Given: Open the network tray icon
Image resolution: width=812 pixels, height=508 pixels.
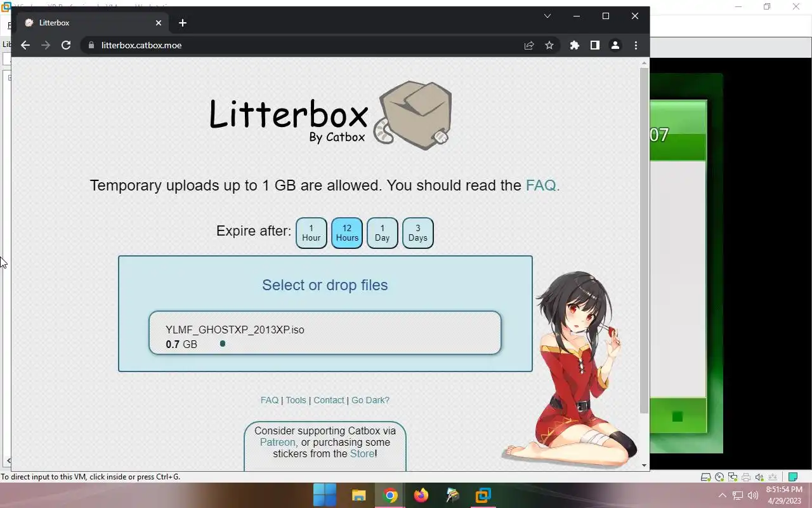Looking at the screenshot, I should point(738,495).
